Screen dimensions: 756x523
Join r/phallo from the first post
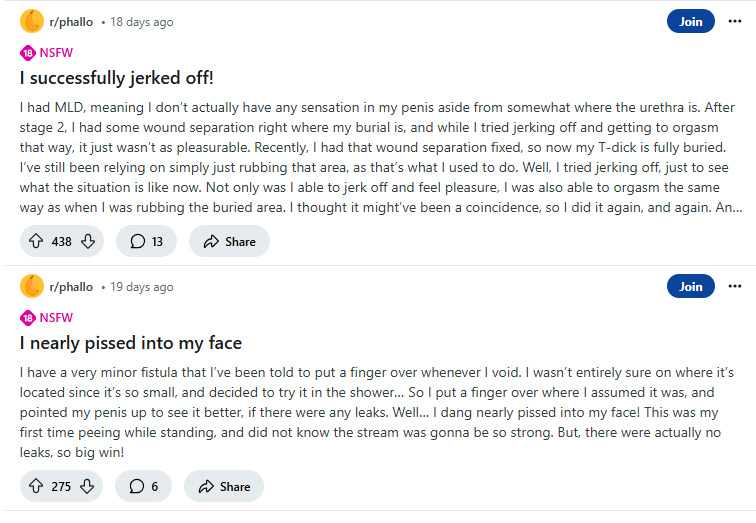pyautogui.click(x=690, y=21)
